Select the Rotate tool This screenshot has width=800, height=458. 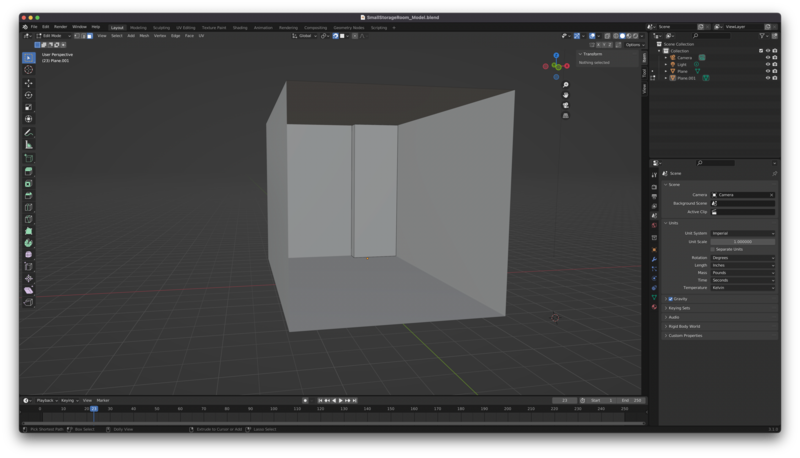[28, 95]
